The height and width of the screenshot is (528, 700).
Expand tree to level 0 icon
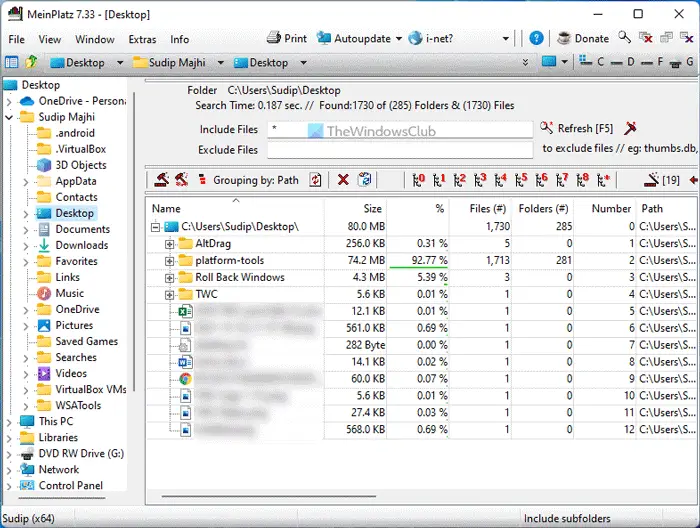(418, 180)
